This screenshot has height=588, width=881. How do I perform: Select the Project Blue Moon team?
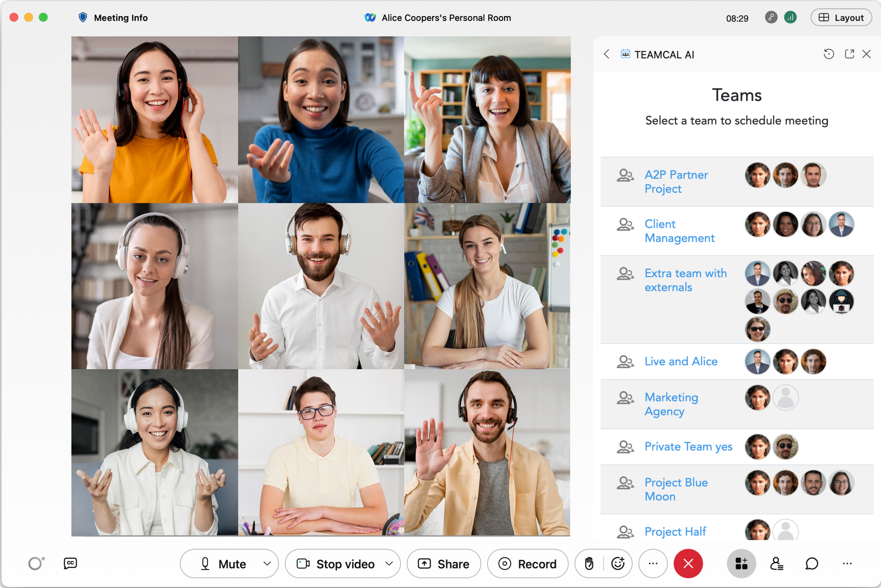[x=676, y=489]
